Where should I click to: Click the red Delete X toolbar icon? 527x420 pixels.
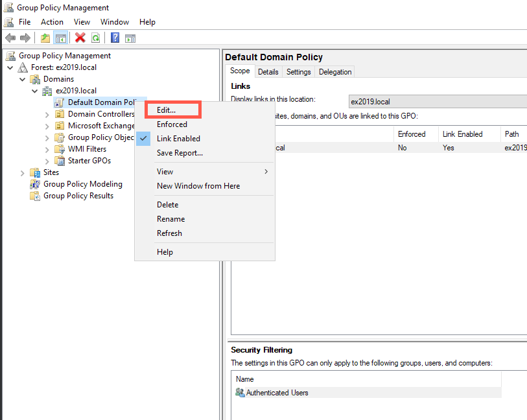[80, 38]
